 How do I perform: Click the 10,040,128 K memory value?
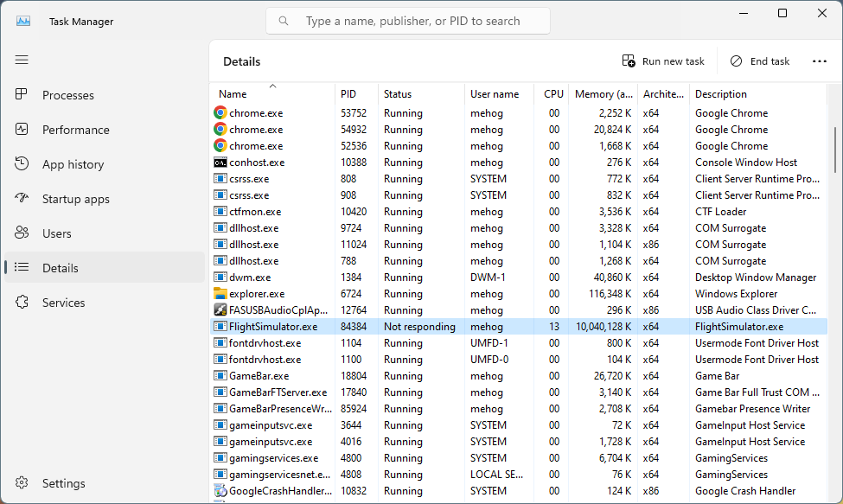[x=604, y=327]
